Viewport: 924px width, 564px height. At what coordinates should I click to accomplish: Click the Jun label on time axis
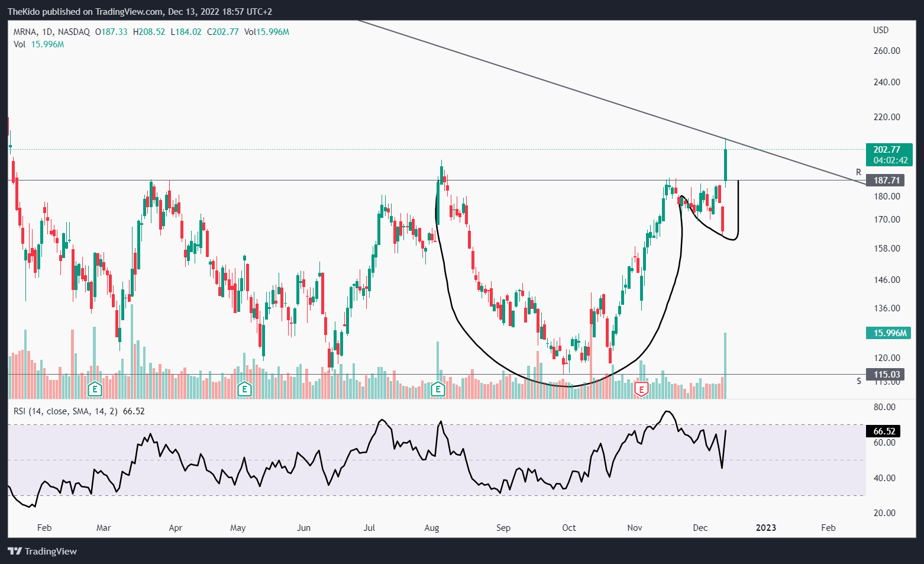coord(303,528)
